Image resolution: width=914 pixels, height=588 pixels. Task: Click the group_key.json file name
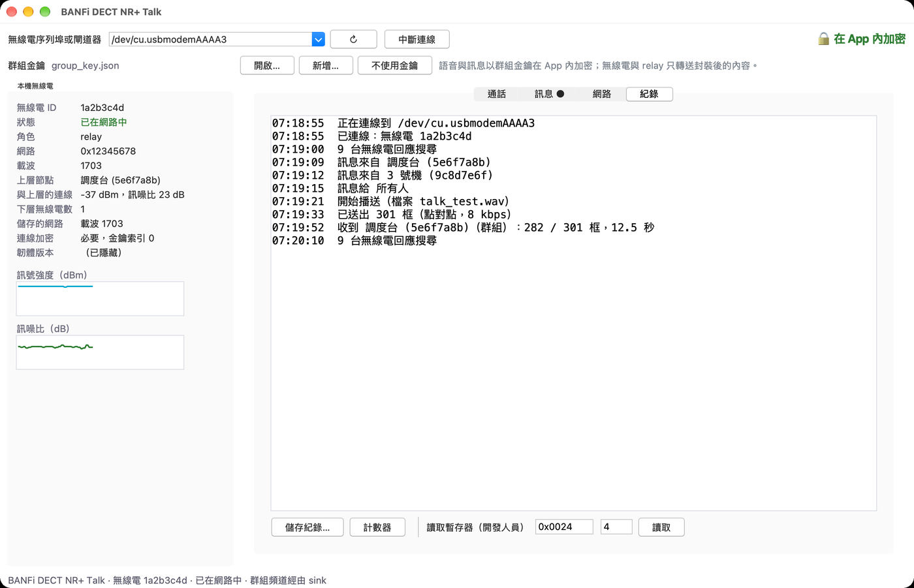point(86,65)
